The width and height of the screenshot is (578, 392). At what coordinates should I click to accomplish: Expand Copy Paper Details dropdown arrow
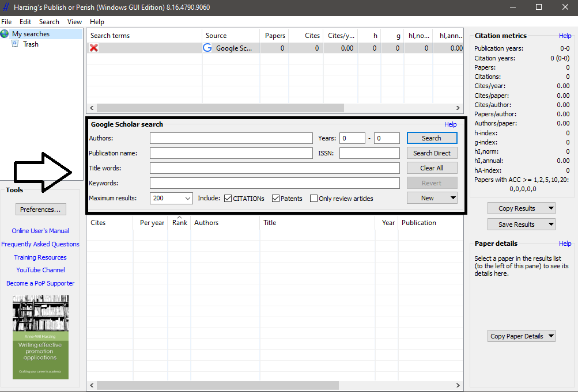point(551,336)
